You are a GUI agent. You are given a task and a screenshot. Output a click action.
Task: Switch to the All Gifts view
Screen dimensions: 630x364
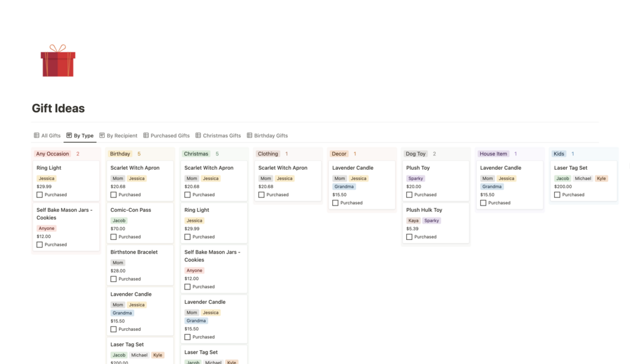pyautogui.click(x=47, y=135)
